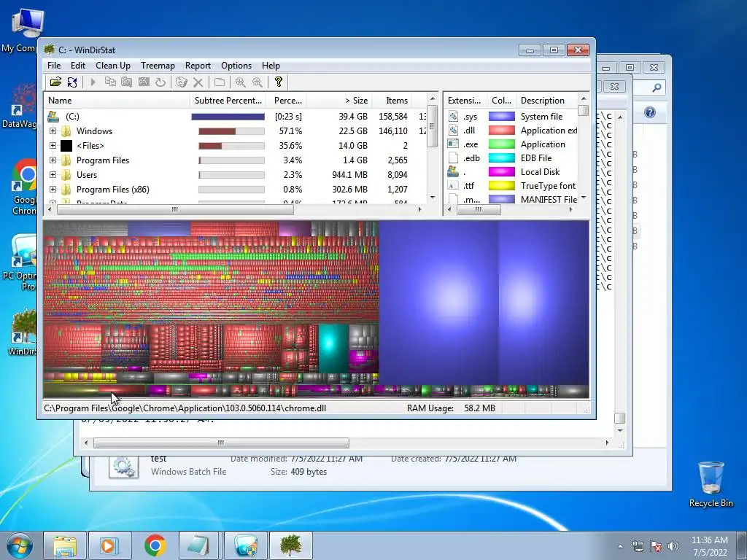747x560 pixels.
Task: Click the blue help icon in background window
Action: 650,112
